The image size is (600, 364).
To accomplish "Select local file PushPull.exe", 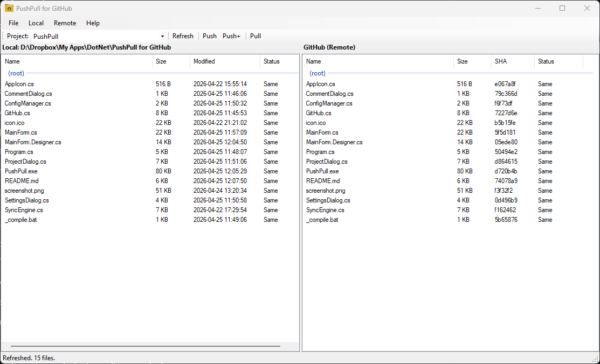I will click(21, 171).
